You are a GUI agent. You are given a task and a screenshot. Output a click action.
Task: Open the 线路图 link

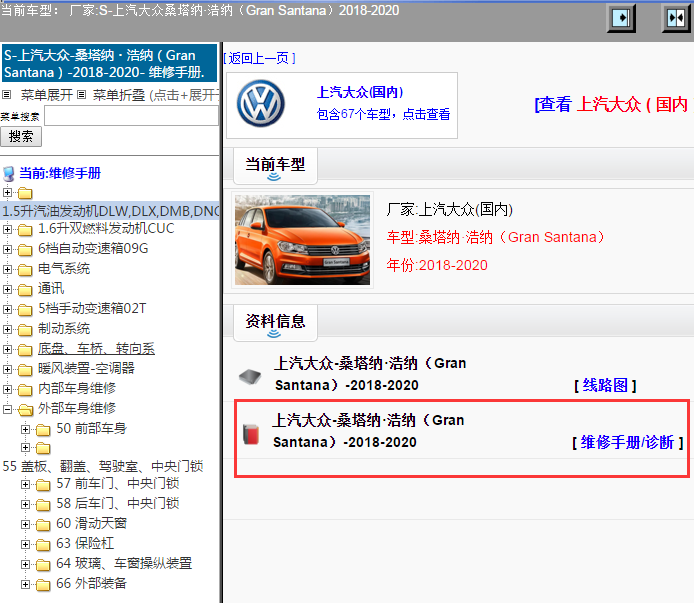pos(605,385)
